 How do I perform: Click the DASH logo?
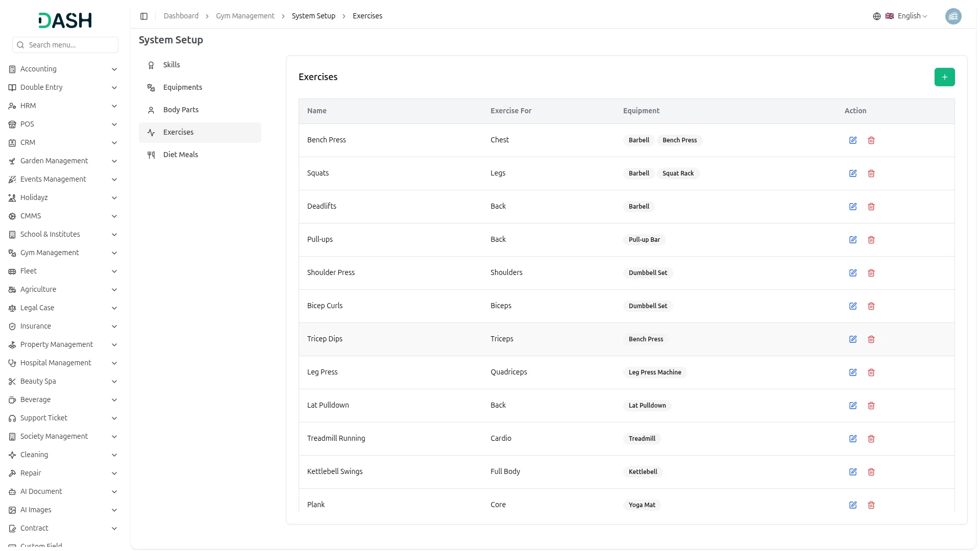(x=65, y=20)
